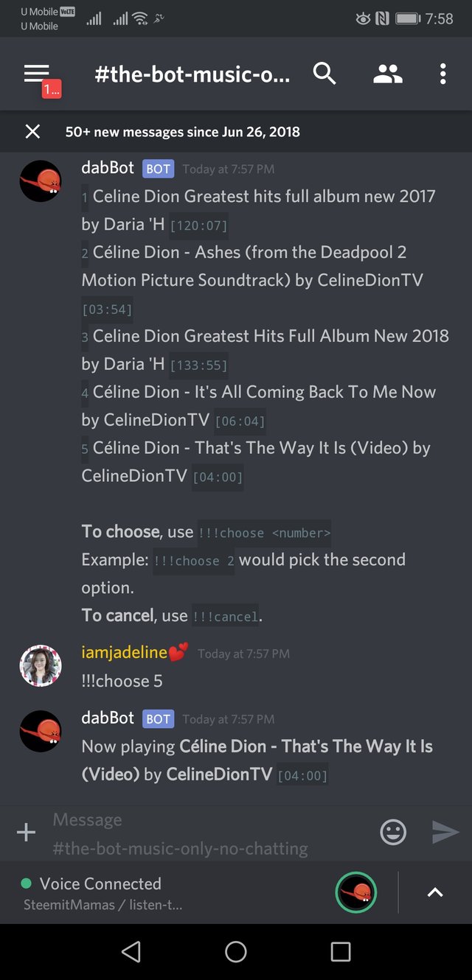Open the emoji picker smiley

coord(393,833)
